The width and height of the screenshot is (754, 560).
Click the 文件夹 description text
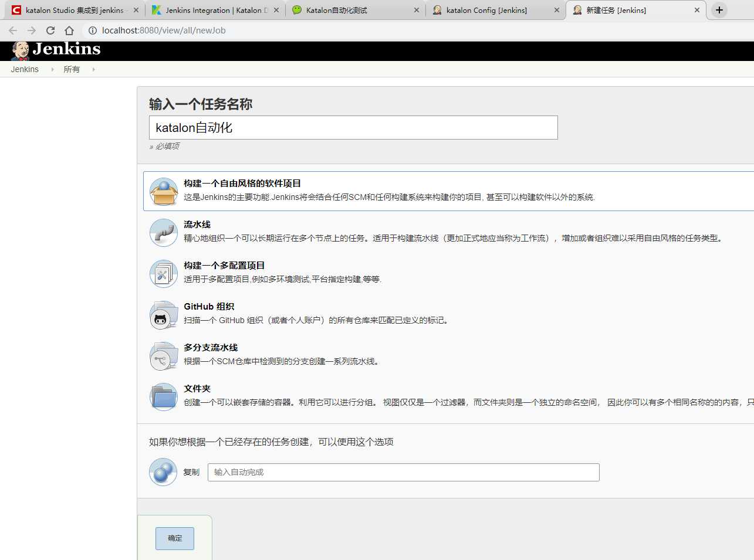tap(469, 402)
